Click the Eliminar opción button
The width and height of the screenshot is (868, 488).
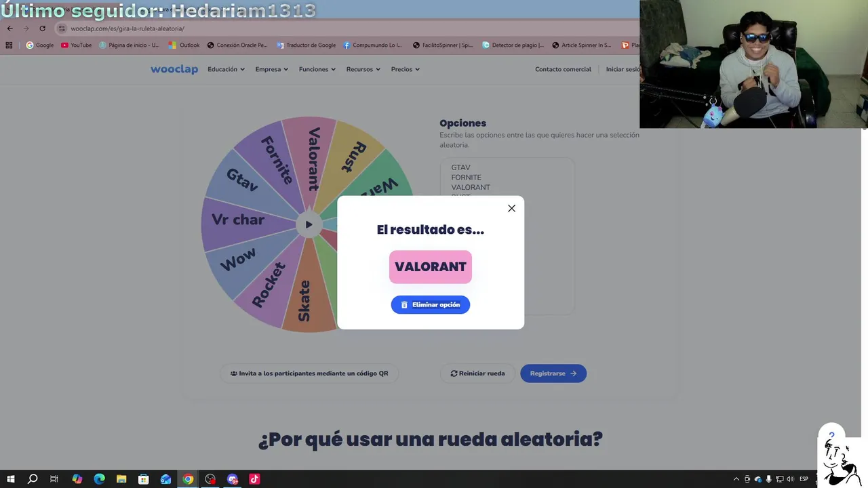coord(430,305)
